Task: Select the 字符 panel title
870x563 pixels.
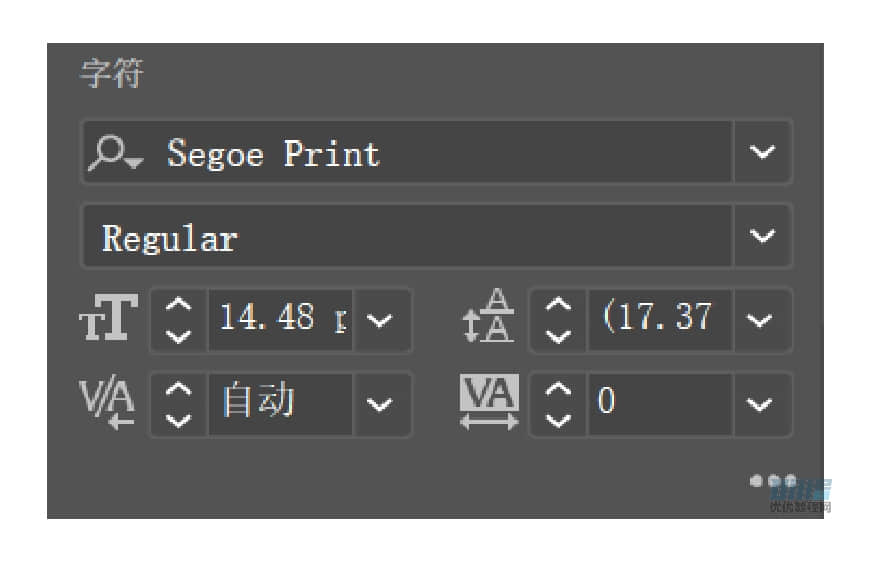Action: tap(113, 73)
